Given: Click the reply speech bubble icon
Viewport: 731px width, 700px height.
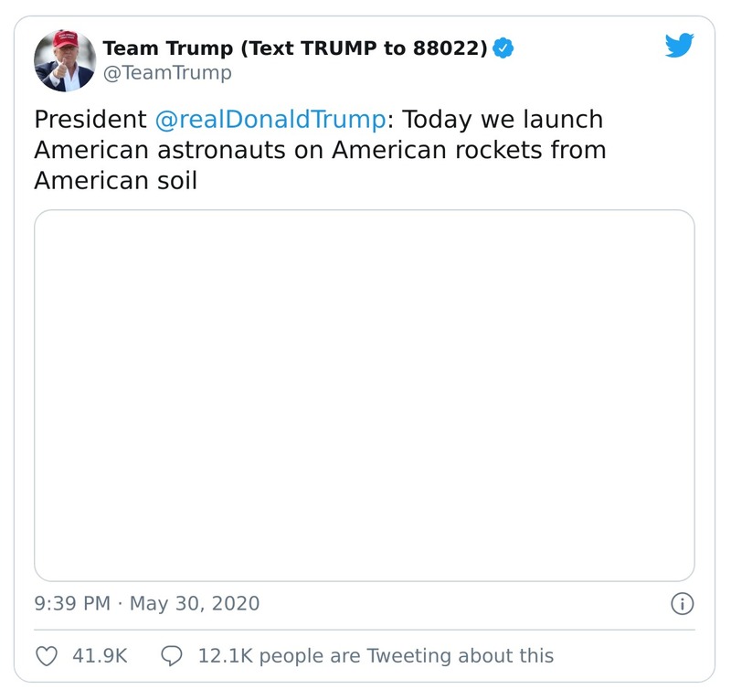Looking at the screenshot, I should [x=174, y=655].
